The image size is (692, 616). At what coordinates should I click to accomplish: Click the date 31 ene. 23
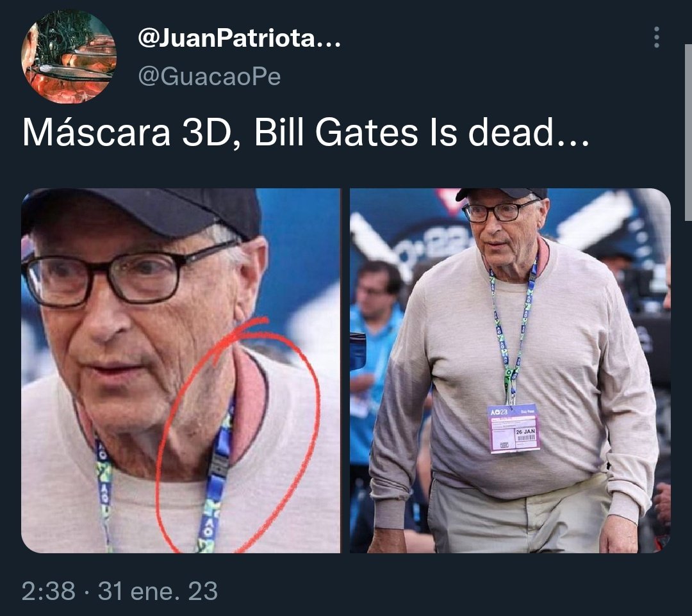tap(158, 591)
